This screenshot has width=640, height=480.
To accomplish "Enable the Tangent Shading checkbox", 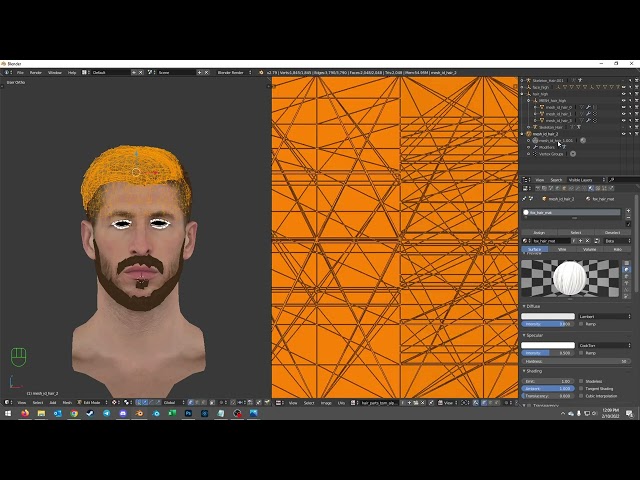I will [x=581, y=389].
